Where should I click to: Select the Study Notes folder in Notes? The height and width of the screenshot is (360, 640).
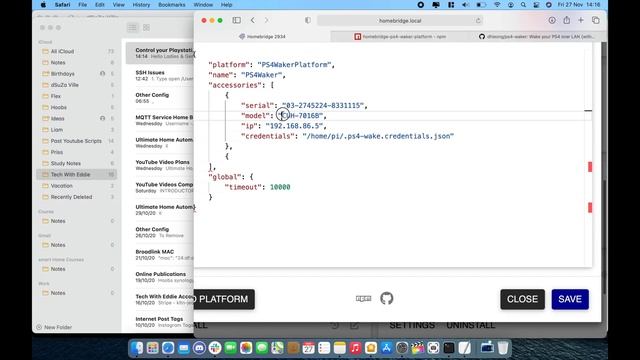[x=77, y=163]
